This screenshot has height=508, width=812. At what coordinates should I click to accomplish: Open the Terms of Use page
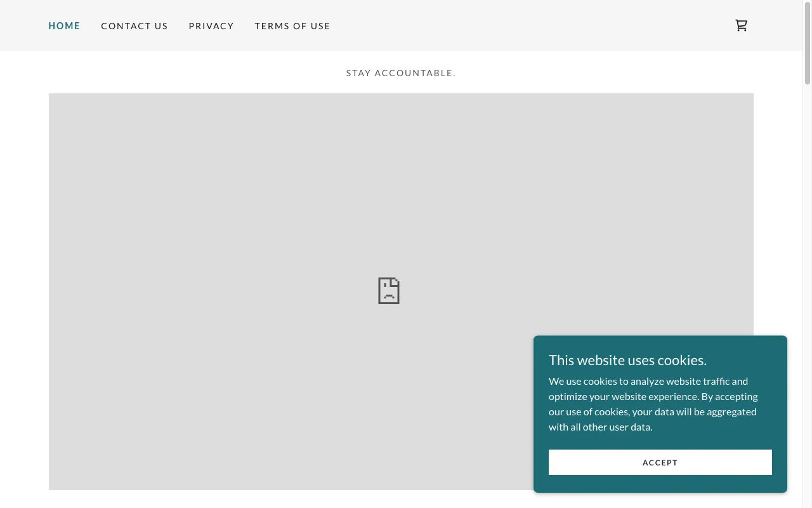(x=292, y=26)
